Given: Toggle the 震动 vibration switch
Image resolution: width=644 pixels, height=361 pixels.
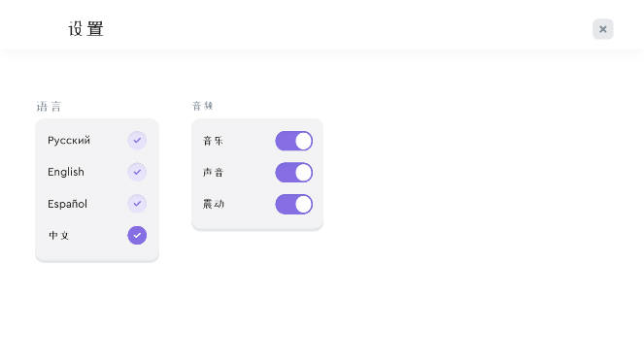Looking at the screenshot, I should [293, 205].
